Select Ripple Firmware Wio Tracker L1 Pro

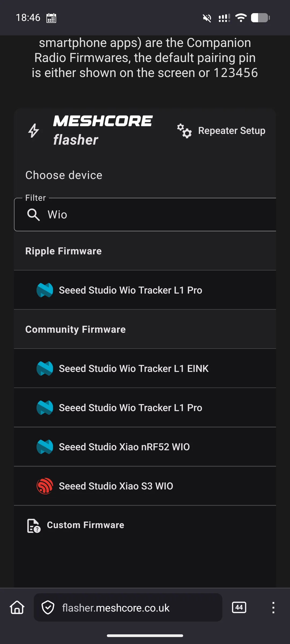click(145, 290)
